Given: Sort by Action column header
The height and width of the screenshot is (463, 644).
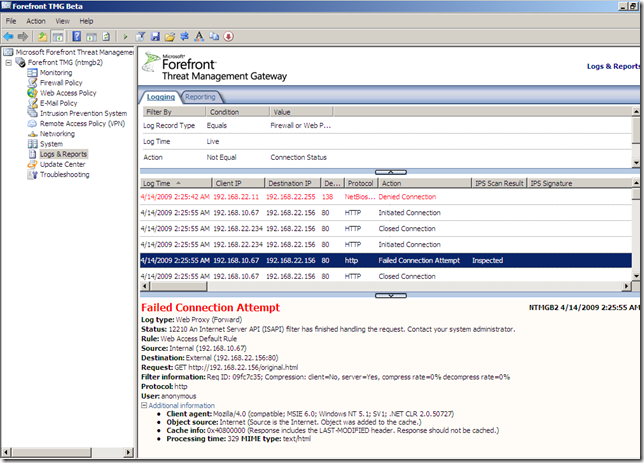Looking at the screenshot, I should 425,183.
